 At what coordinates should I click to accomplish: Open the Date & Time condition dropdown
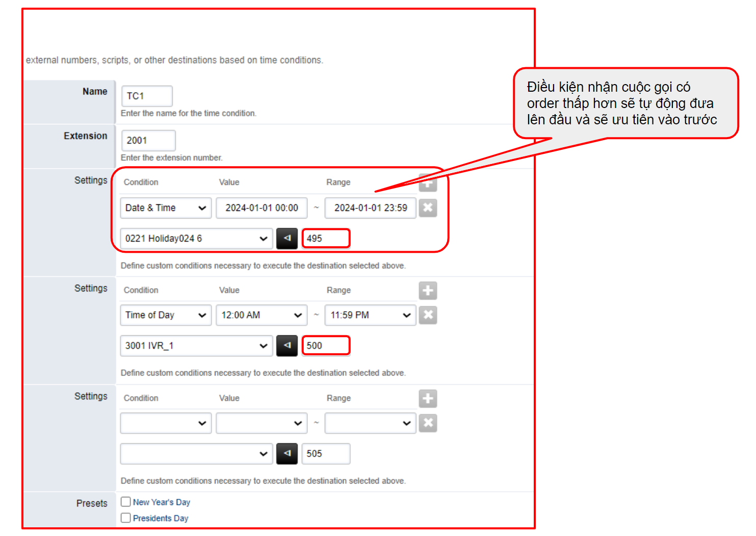(x=166, y=208)
